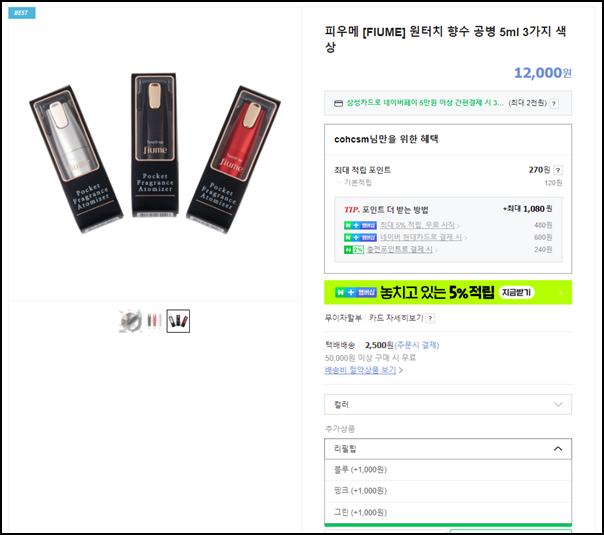Select first product thumbnail image
604x535 pixels.
(130, 321)
